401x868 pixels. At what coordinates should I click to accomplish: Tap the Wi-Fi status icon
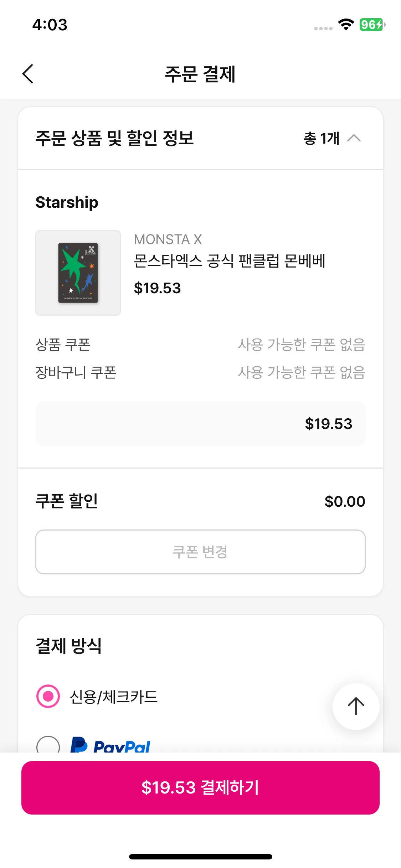coord(345,25)
